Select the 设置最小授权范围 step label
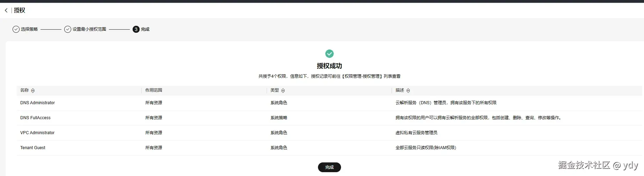This screenshot has width=644, height=176. point(89,29)
